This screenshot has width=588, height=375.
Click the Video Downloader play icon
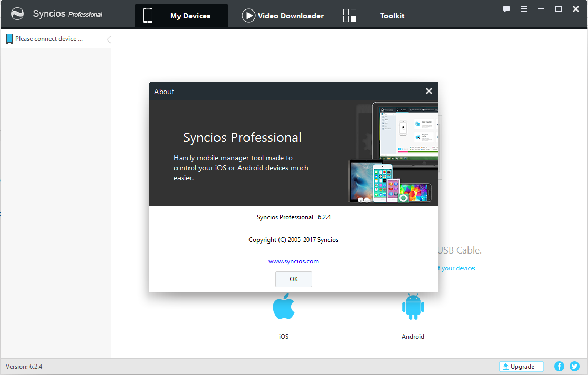[x=248, y=16]
